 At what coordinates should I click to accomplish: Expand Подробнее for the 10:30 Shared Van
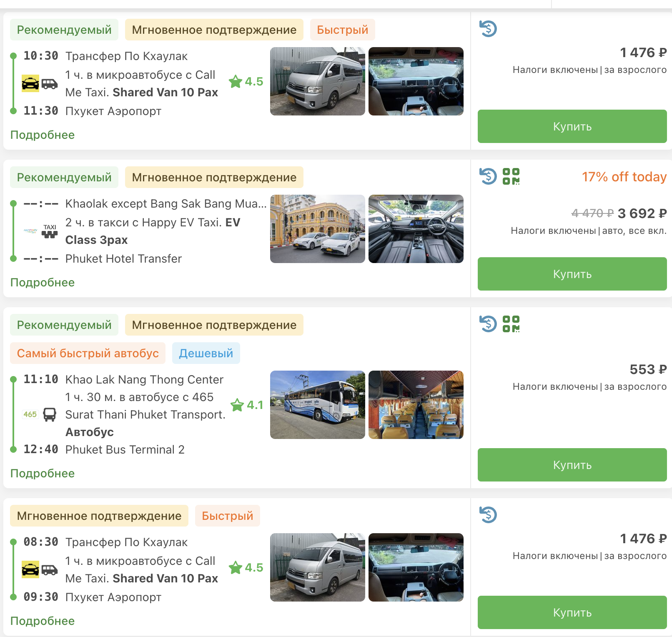[x=43, y=135]
